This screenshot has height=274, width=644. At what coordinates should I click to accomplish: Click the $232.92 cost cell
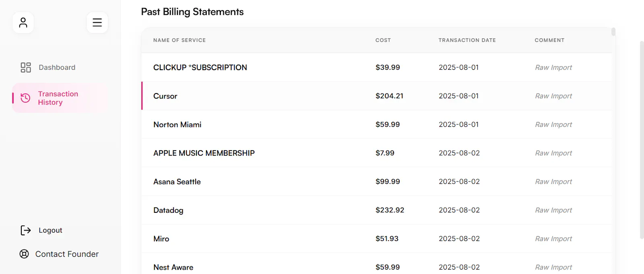click(x=390, y=210)
